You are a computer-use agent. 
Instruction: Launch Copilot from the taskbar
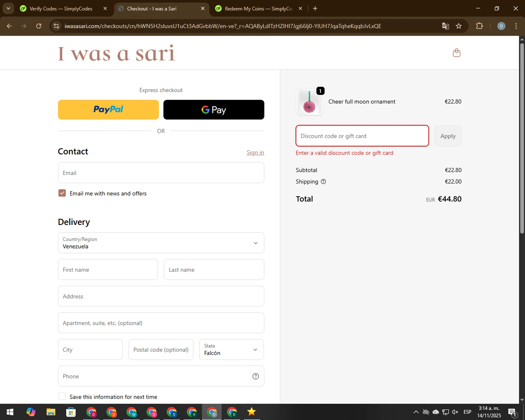tap(31, 412)
